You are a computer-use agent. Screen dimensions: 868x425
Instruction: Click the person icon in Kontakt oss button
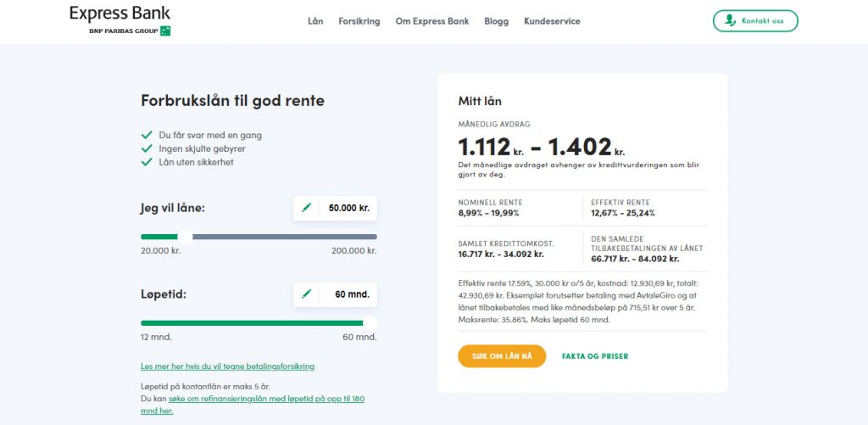(x=731, y=20)
